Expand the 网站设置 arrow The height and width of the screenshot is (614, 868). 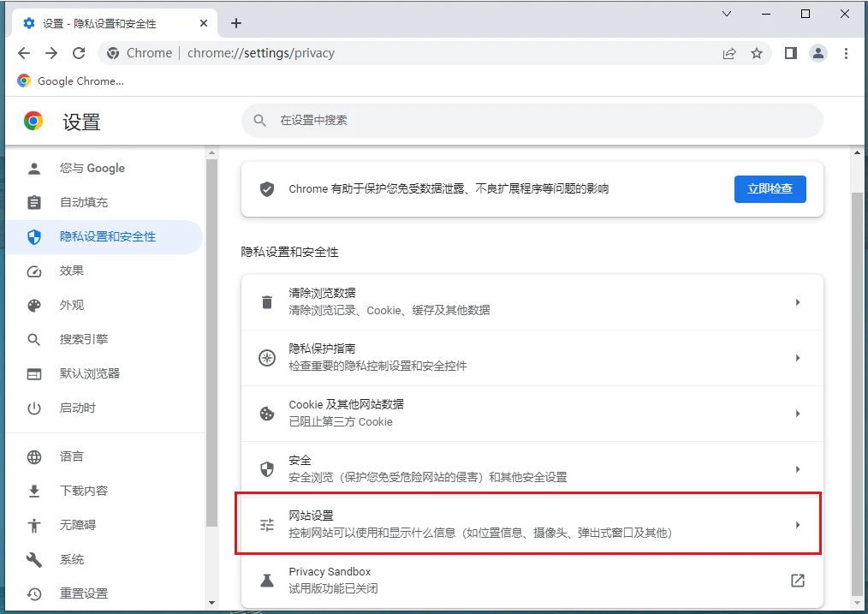[x=798, y=524]
